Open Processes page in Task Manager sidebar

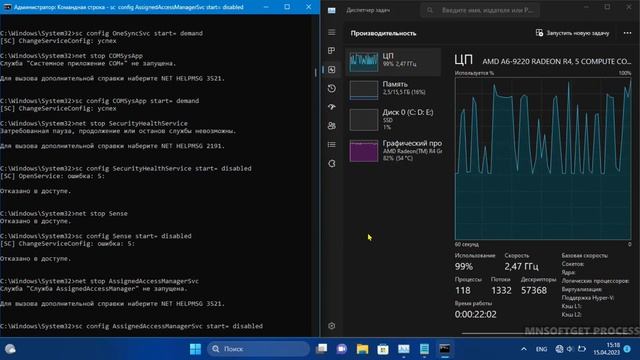(332, 51)
